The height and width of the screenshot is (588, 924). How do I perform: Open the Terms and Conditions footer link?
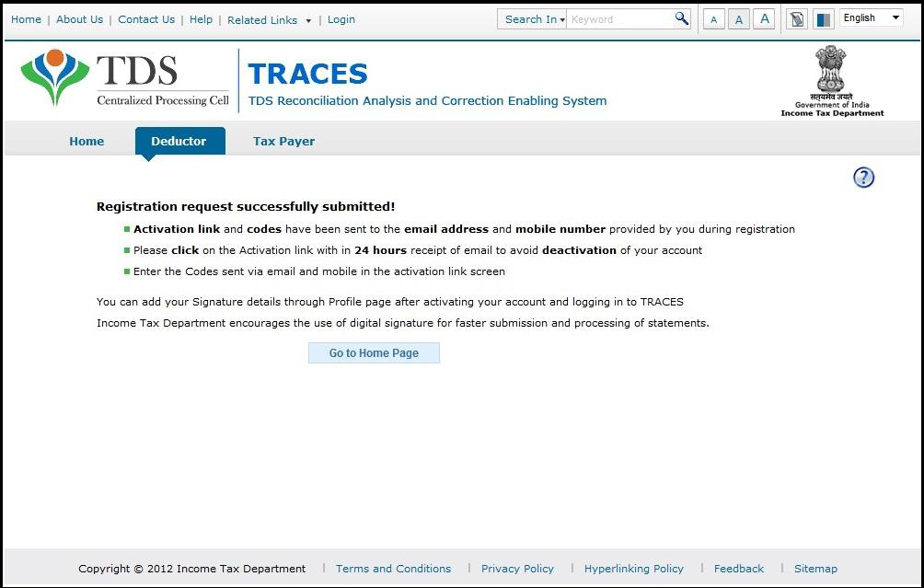(393, 569)
